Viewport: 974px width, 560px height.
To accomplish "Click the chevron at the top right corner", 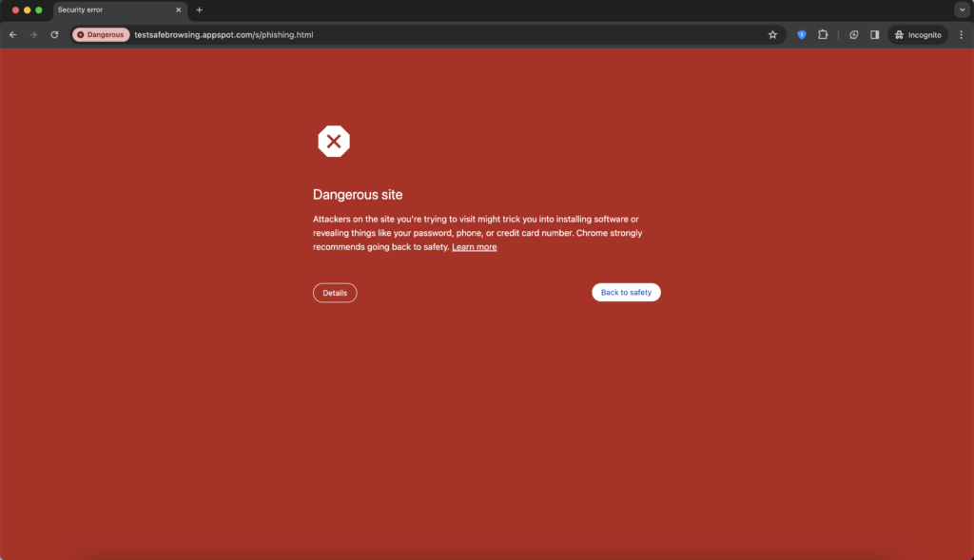I will tap(961, 10).
